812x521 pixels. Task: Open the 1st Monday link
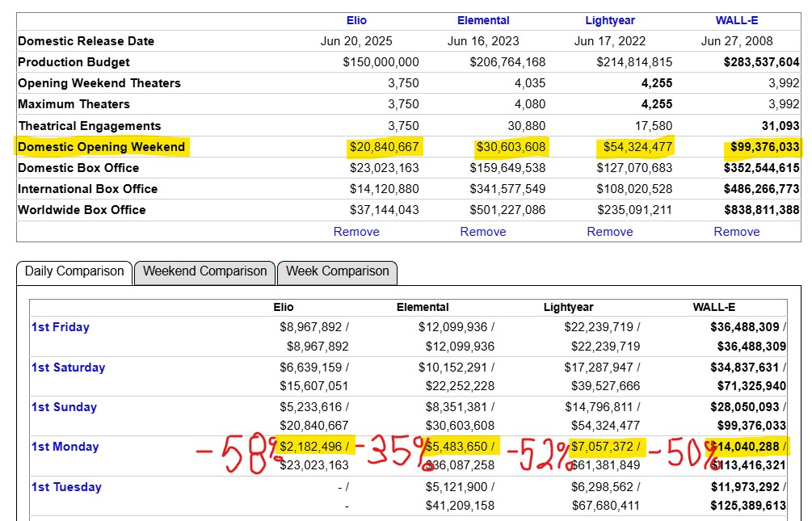[65, 447]
